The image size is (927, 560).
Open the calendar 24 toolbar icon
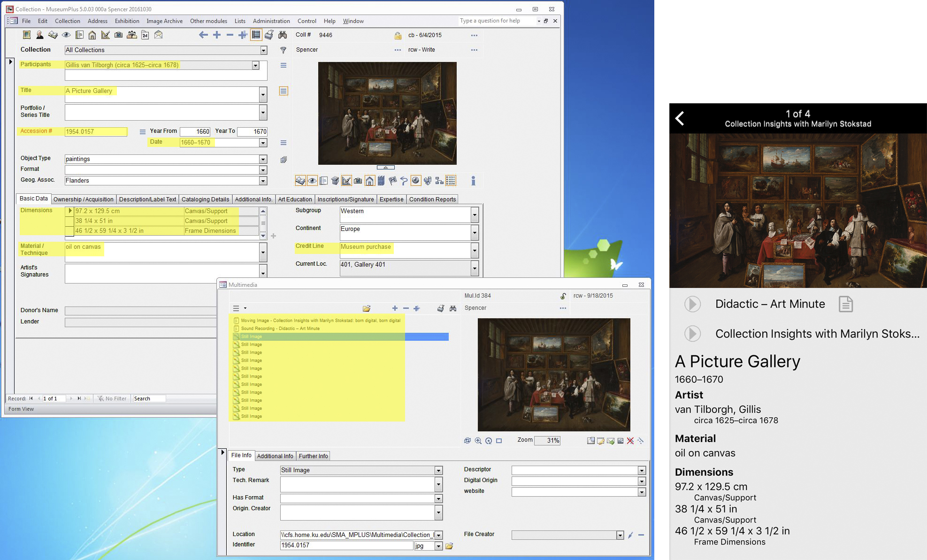(x=145, y=35)
